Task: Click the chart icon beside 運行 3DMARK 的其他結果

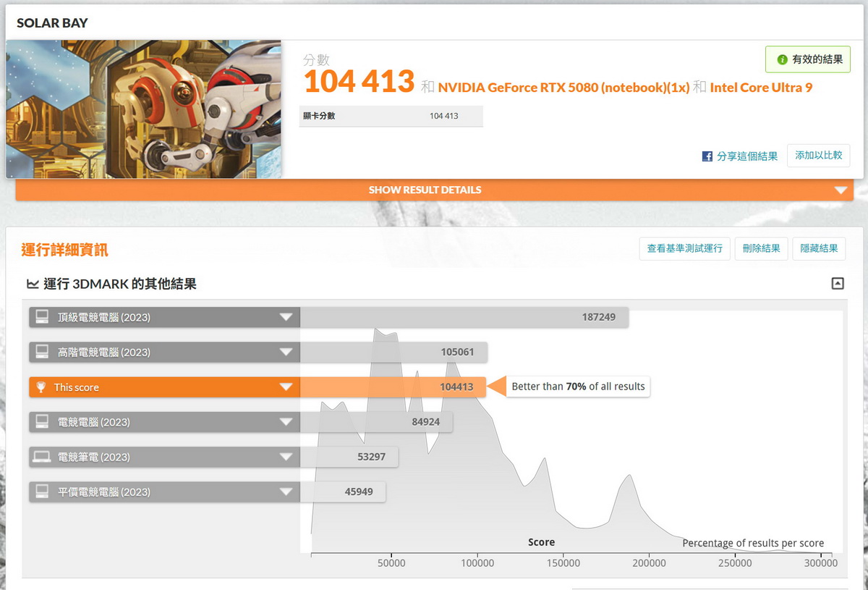Action: tap(33, 285)
